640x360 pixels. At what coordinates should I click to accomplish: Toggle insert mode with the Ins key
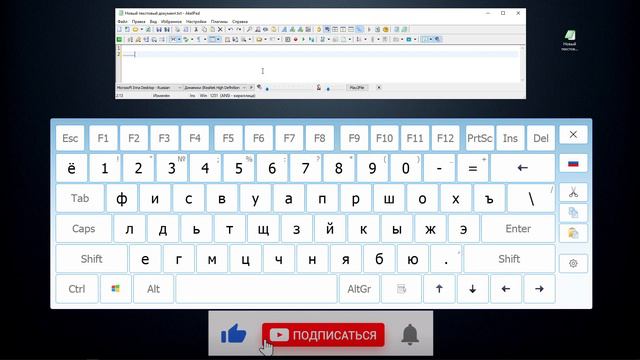pyautogui.click(x=510, y=138)
